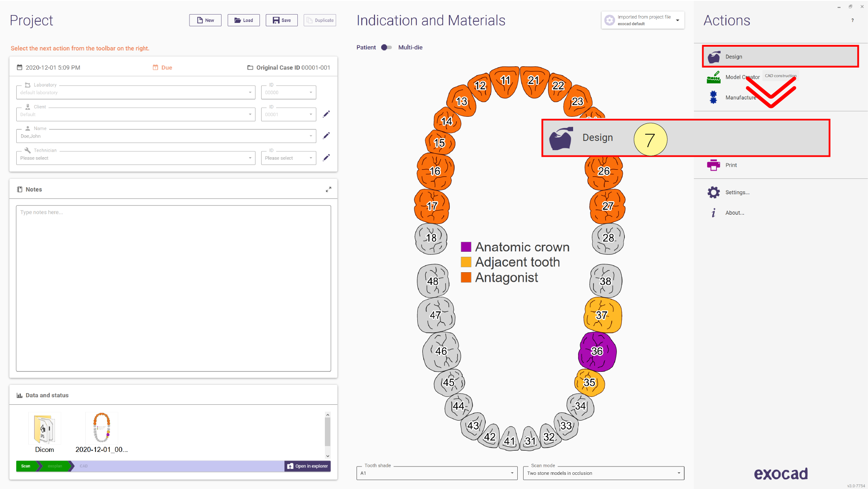Screen dimensions: 868x489
Task: Open the help question mark
Action: click(x=852, y=20)
